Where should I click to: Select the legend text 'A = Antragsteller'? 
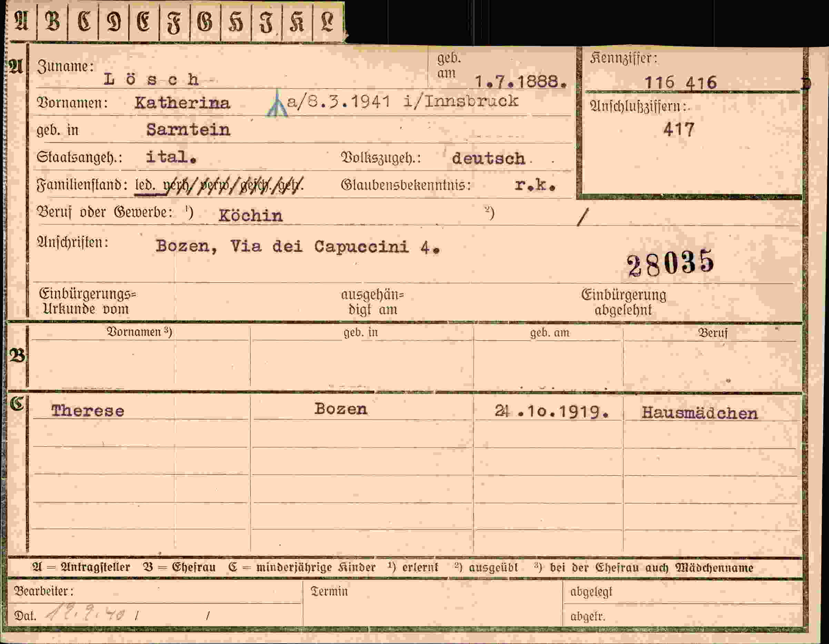pos(81,567)
